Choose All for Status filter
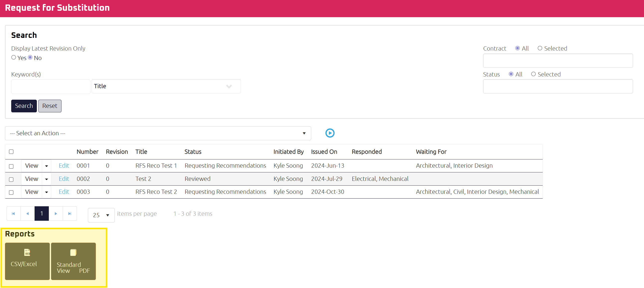 511,74
